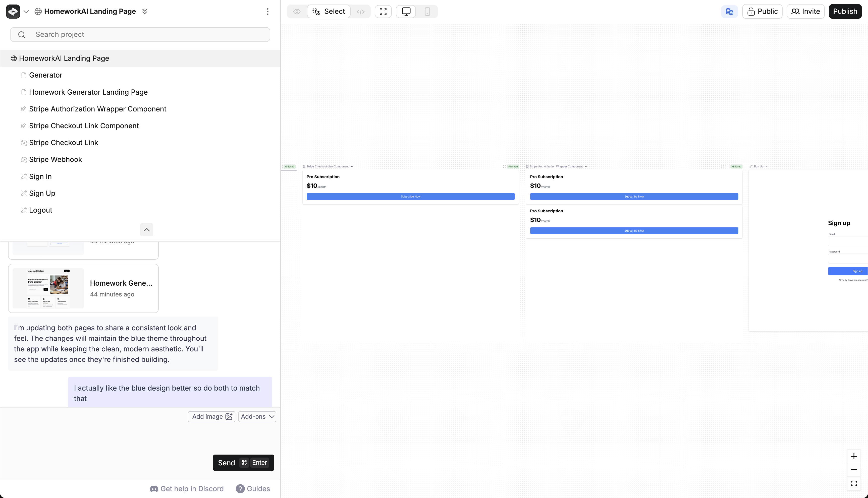868x498 pixels.
Task: Zoom in on the canvas
Action: 854,457
